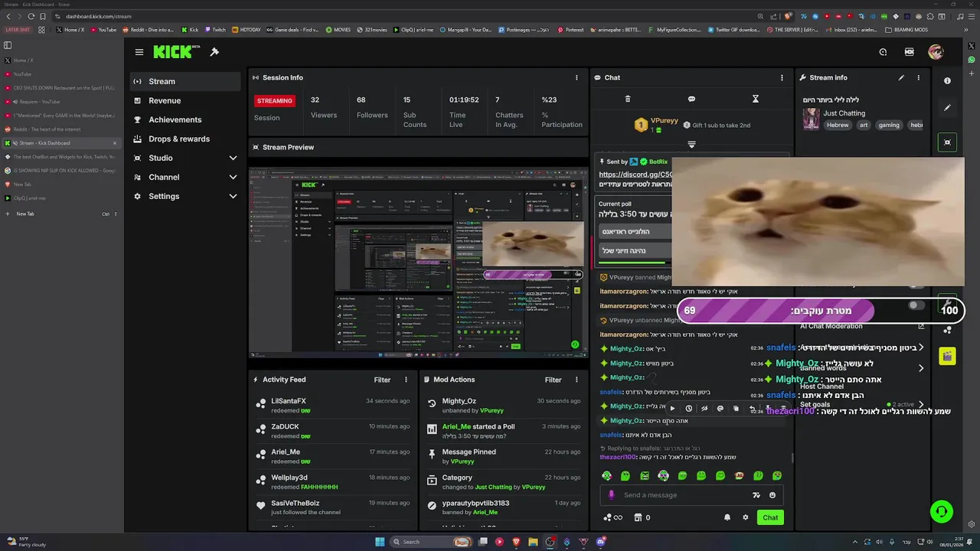This screenshot has height=551, width=980.
Task: Go to Achievements in the sidebar
Action: coord(185,119)
